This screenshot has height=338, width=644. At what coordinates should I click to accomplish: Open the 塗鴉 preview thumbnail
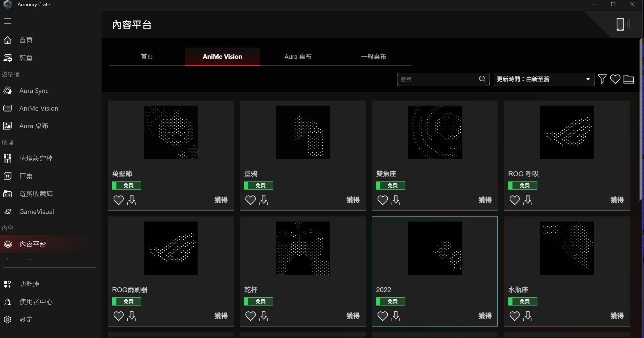point(303,132)
